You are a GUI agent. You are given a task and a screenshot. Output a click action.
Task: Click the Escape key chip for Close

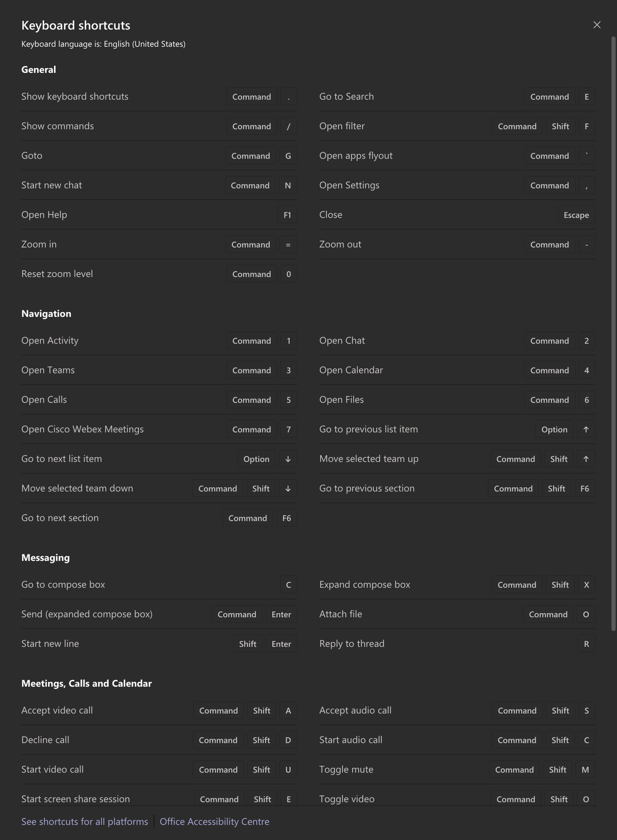576,214
